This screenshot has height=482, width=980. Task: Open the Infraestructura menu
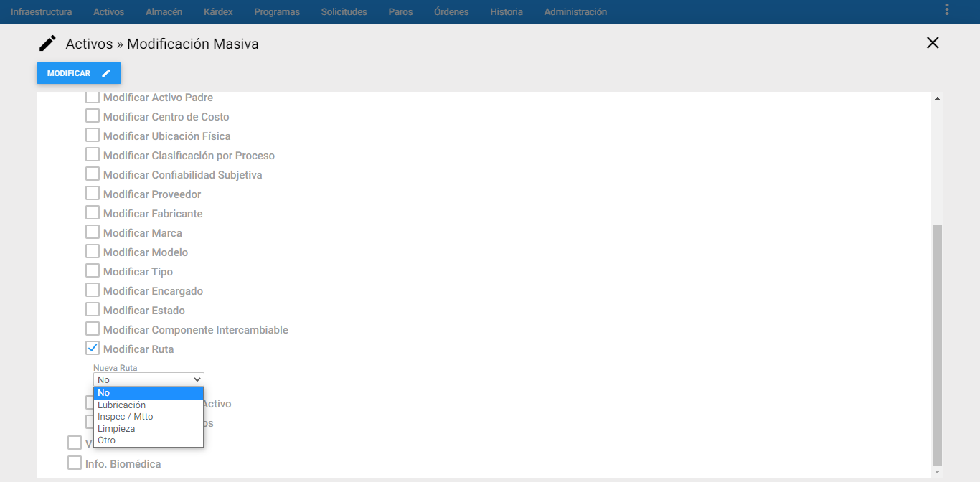(41, 12)
